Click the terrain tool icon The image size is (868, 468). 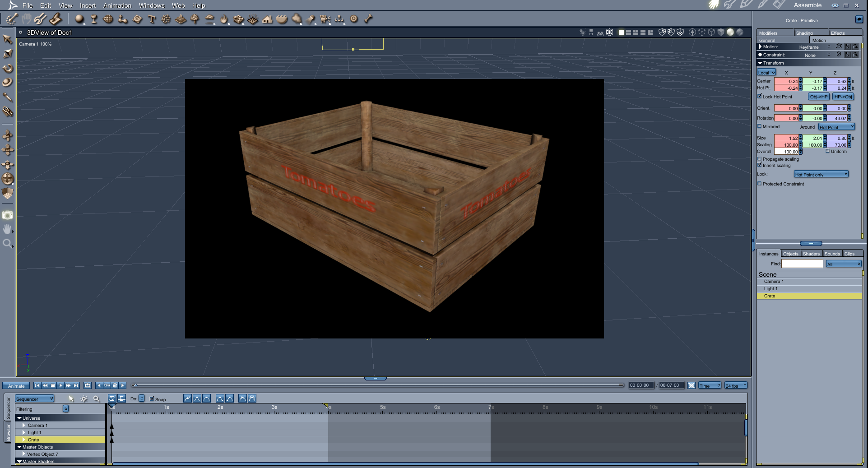(x=181, y=19)
